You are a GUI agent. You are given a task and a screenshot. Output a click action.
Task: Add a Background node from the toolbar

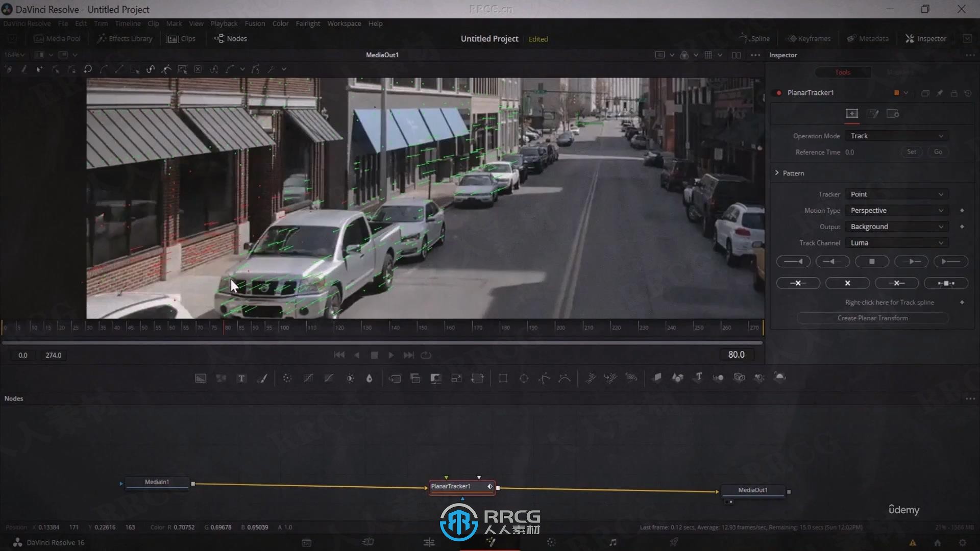click(x=201, y=378)
